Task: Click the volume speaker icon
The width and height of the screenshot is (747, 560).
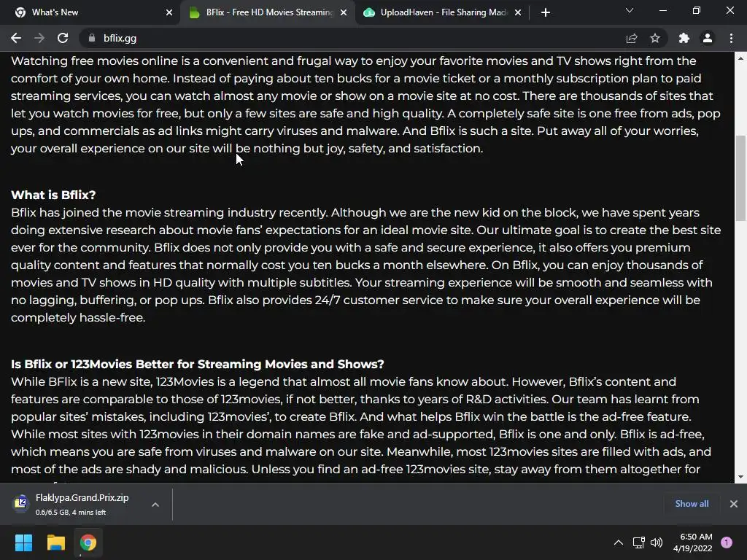Action: point(657,542)
